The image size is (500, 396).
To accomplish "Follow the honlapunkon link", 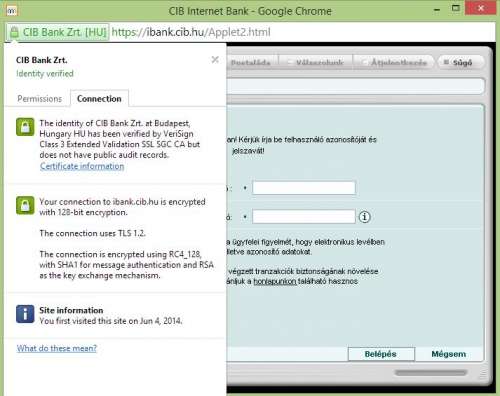I will click(x=275, y=281).
